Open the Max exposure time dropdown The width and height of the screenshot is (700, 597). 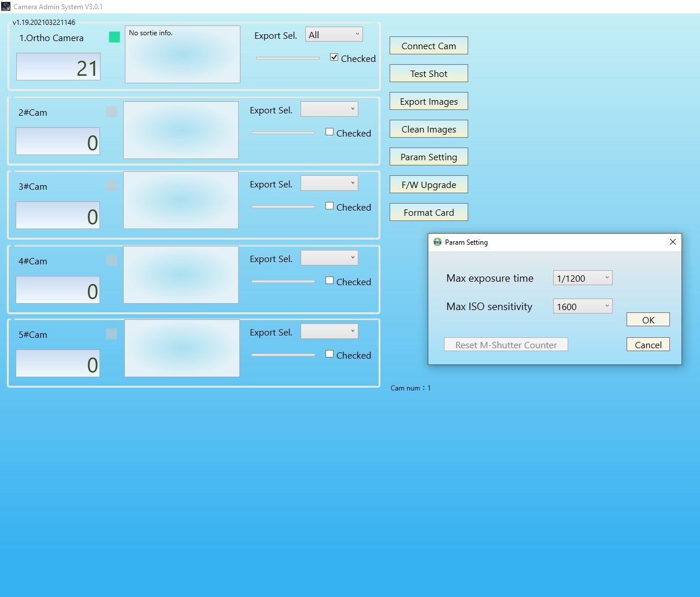pyautogui.click(x=582, y=278)
